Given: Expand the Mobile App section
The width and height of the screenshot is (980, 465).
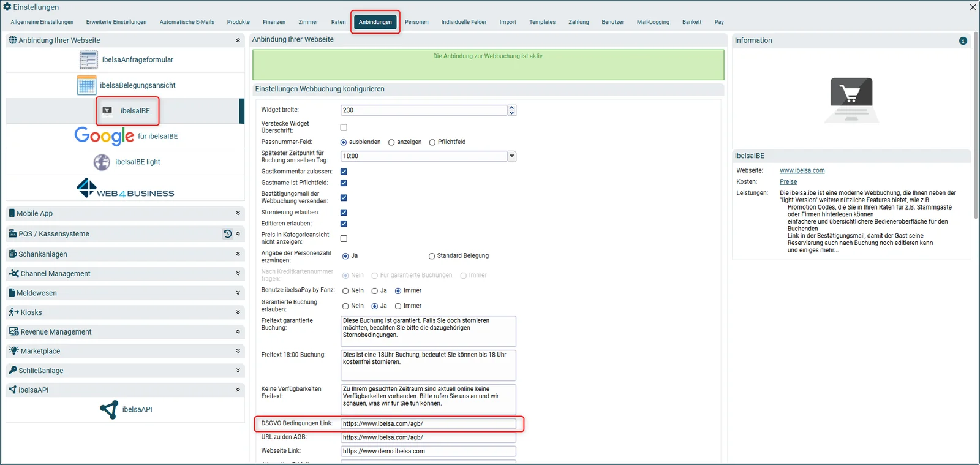Looking at the screenshot, I should click(x=238, y=213).
